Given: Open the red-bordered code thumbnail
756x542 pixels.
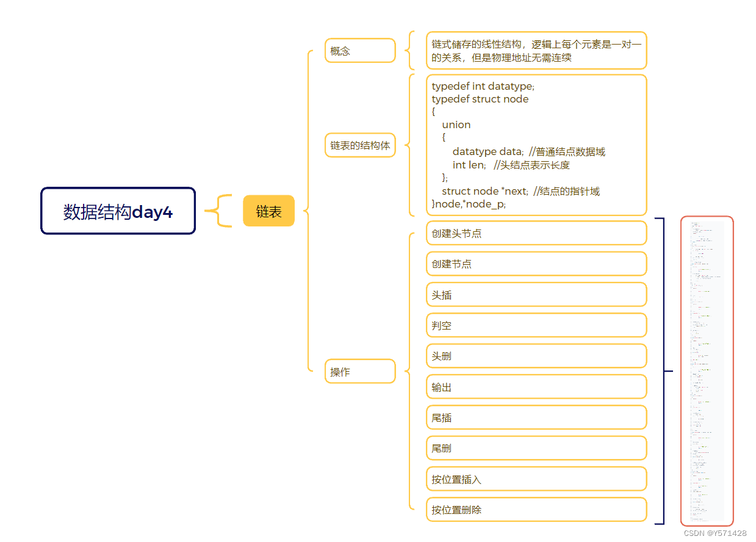Looking at the screenshot, I should point(707,371).
